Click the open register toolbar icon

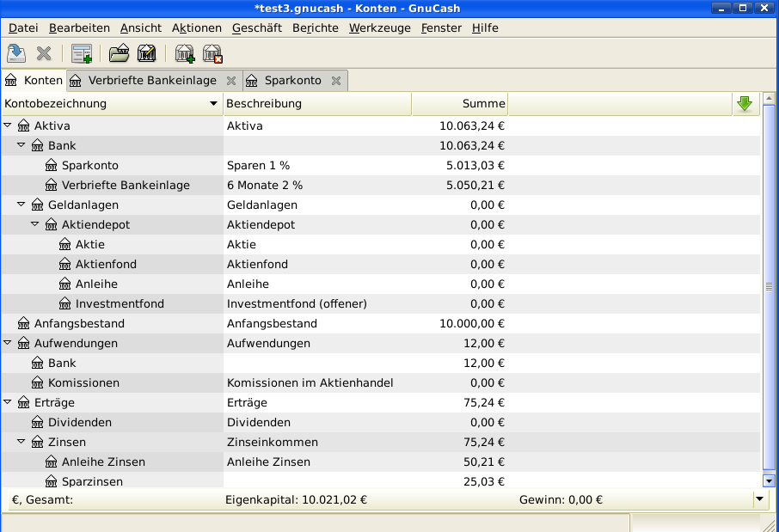pos(82,54)
